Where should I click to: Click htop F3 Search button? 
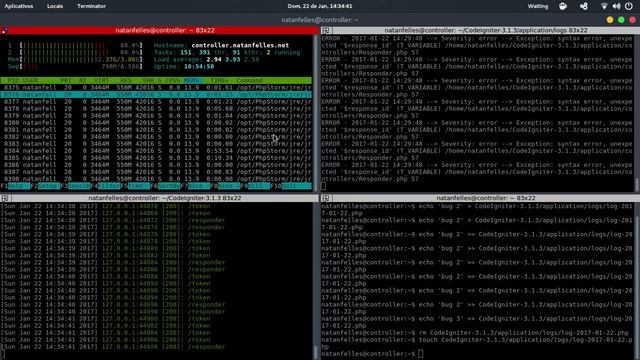(76, 186)
